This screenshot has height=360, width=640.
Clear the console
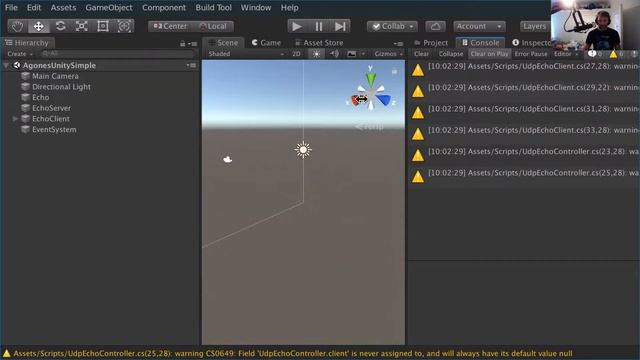421,54
